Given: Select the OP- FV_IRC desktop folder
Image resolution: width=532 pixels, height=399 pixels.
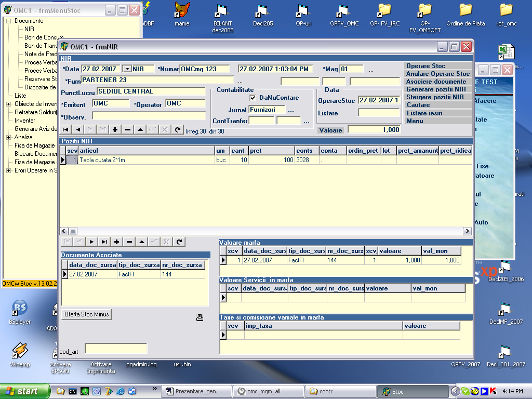Looking at the screenshot, I should (385, 15).
